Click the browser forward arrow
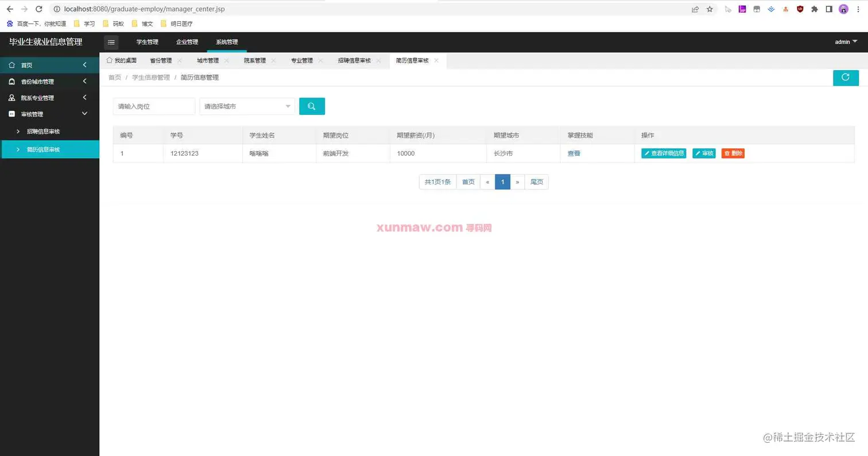The height and width of the screenshot is (456, 868). [24, 9]
